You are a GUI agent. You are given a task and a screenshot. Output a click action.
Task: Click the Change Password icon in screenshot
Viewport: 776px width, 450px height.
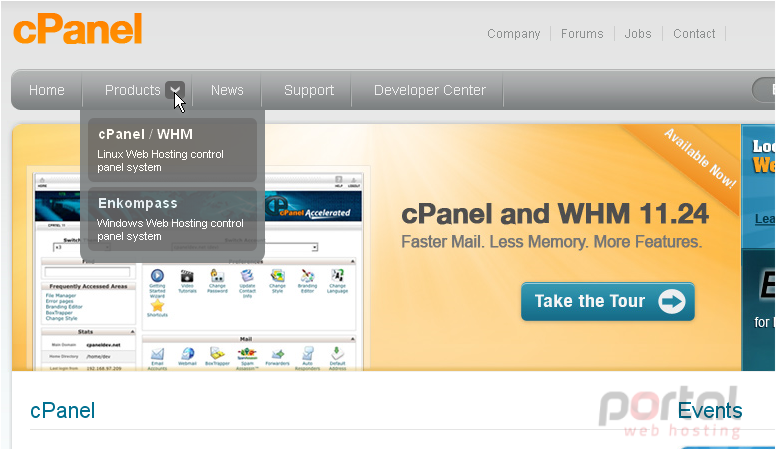click(217, 275)
